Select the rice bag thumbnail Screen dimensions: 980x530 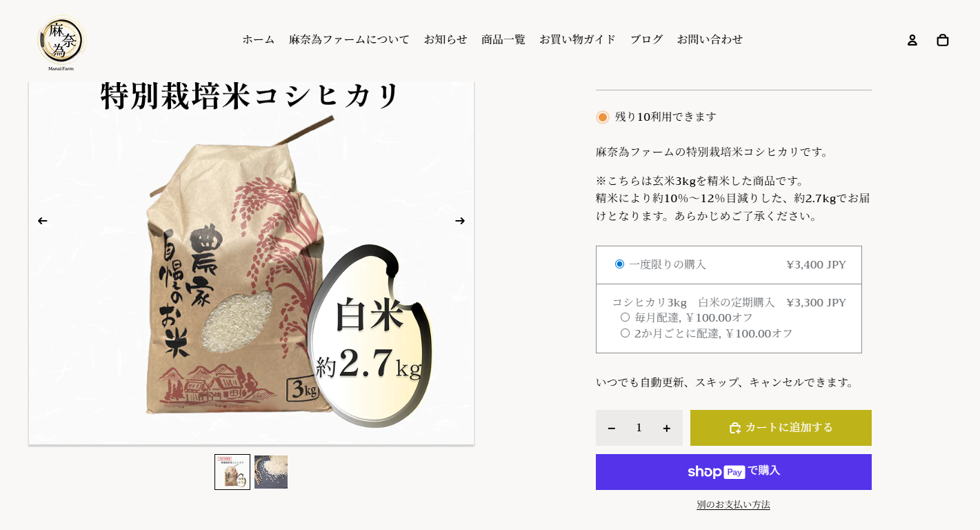click(x=232, y=472)
